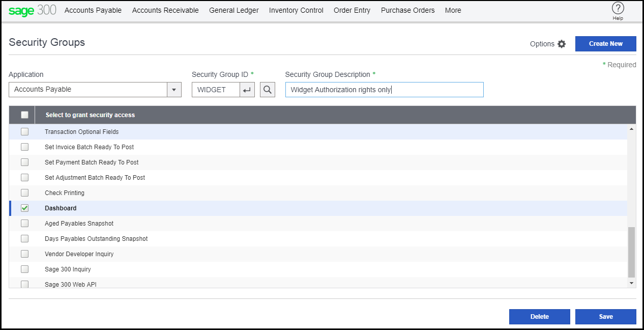Open the Security Group ID finder magnifier icon
The image size is (644, 330).
pyautogui.click(x=267, y=89)
